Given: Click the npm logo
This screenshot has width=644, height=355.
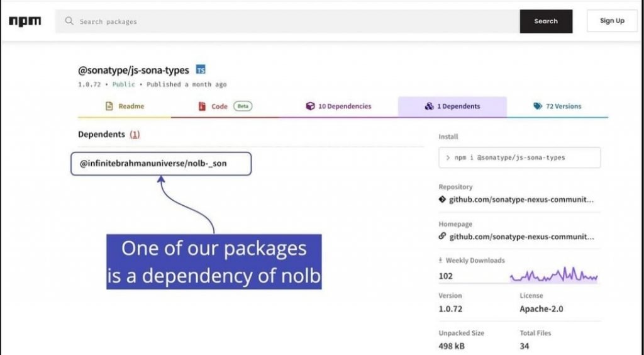Looking at the screenshot, I should [25, 21].
